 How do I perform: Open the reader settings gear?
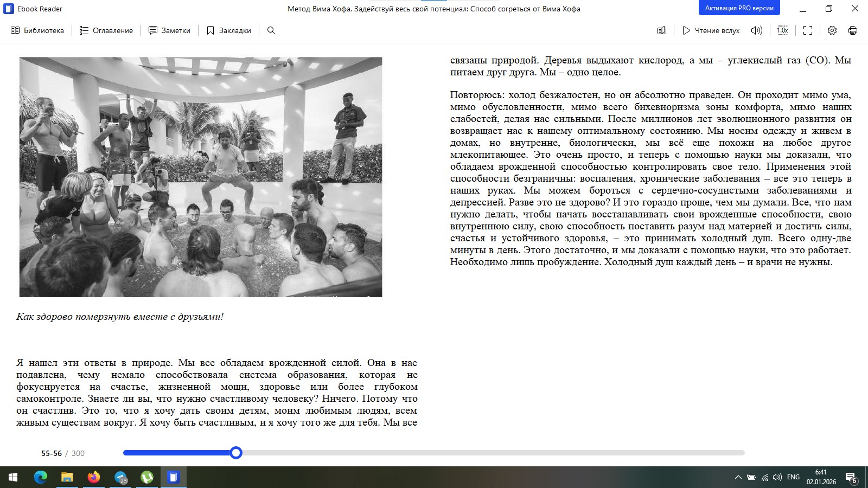pyautogui.click(x=832, y=30)
